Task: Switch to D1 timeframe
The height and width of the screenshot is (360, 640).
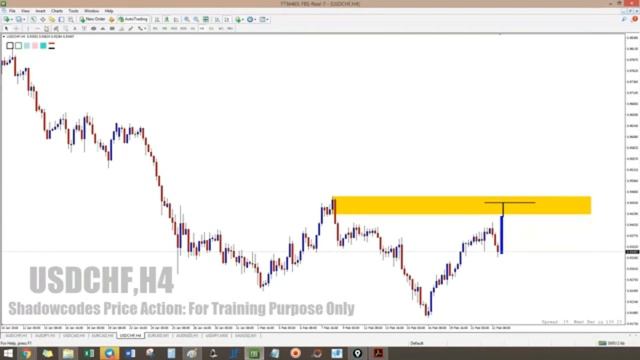Action: pyautogui.click(x=211, y=29)
